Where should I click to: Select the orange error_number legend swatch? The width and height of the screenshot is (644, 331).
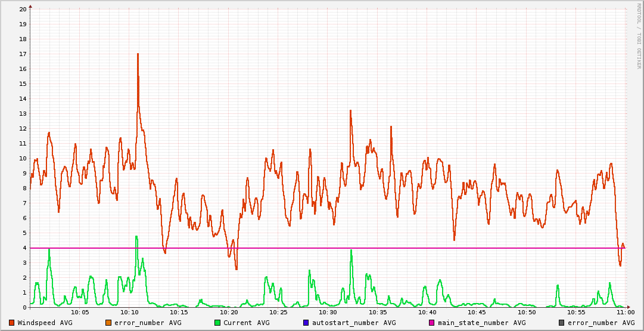108,323
